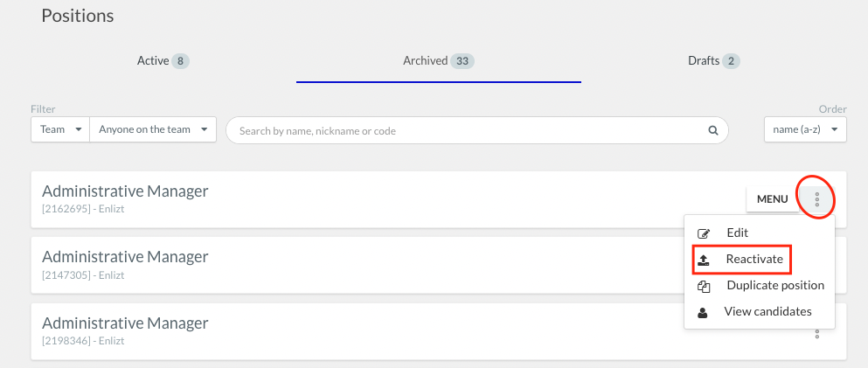The width and height of the screenshot is (868, 368).
Task: Open the name (a-z) order dropdown
Action: [805, 129]
